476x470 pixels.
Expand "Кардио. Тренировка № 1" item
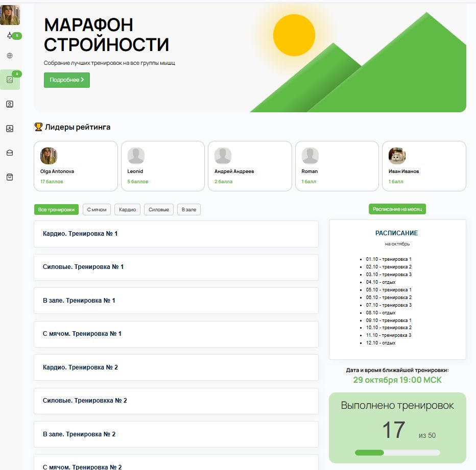[176, 234]
